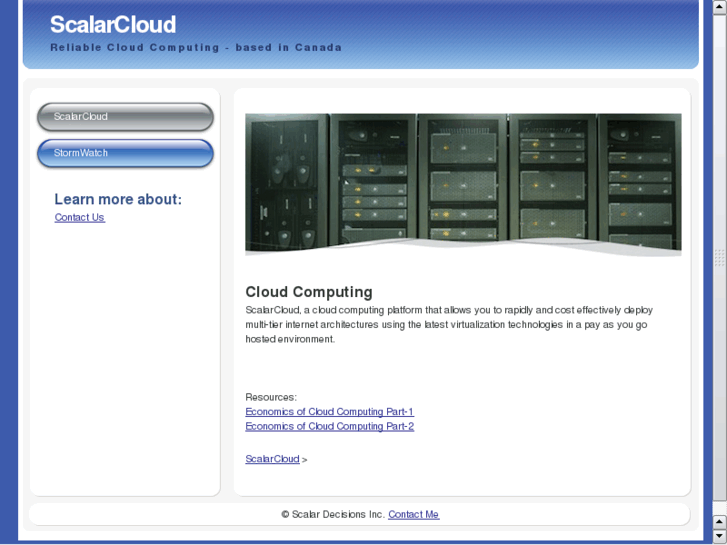Viewport: 727px width, 545px height.
Task: Open the StormWatch navigation button
Action: pyautogui.click(x=125, y=153)
